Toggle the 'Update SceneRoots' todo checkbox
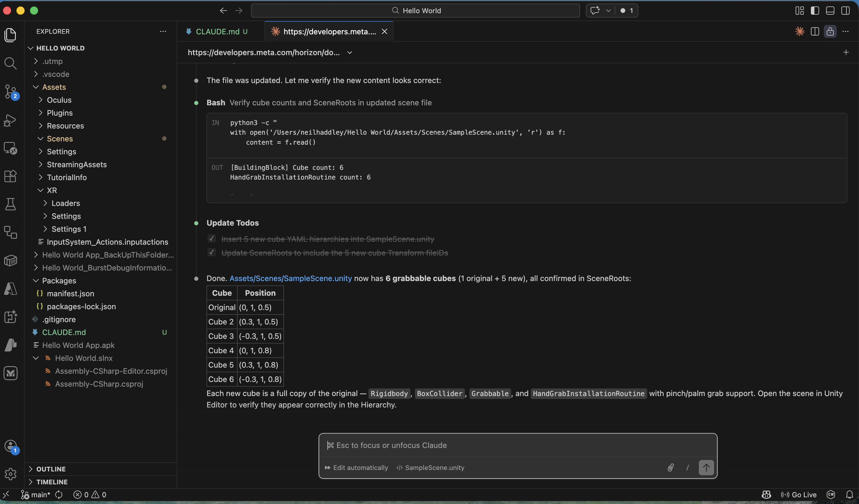This screenshot has height=504, width=859. (211, 253)
